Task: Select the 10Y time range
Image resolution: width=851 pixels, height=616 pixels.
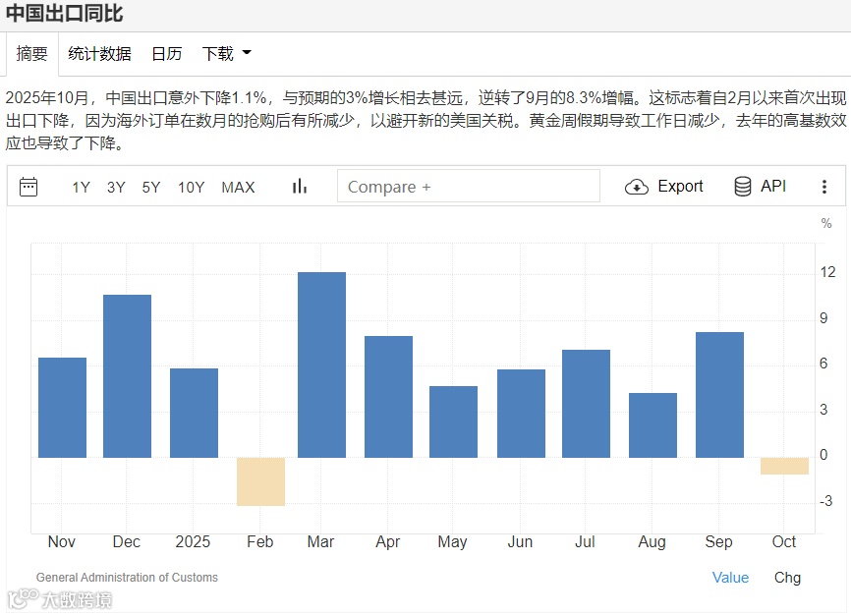Action: [191, 188]
